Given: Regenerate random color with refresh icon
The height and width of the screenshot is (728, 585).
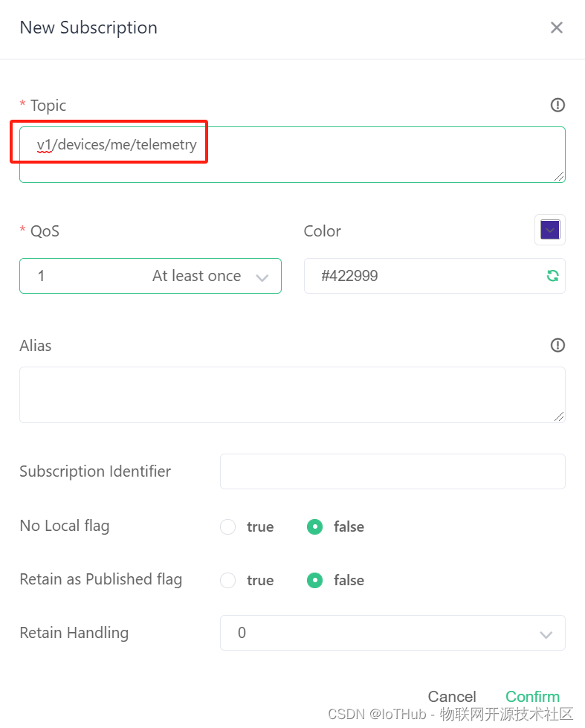Looking at the screenshot, I should (x=552, y=276).
